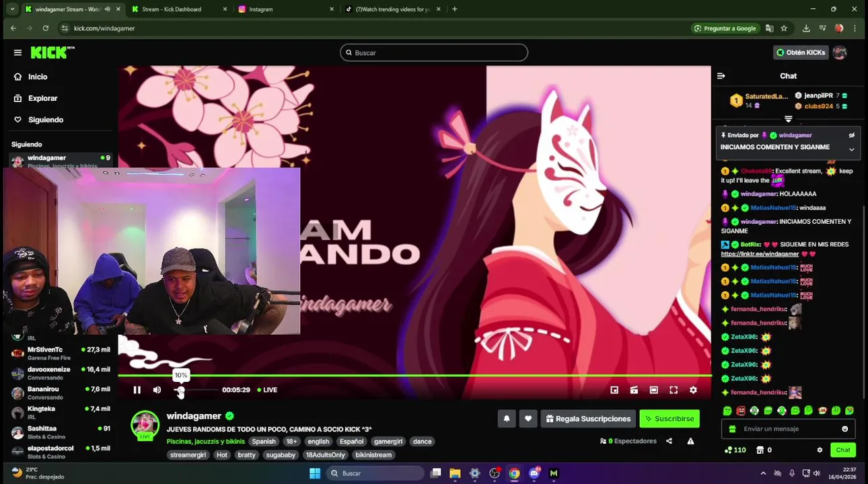Share the stream via share icon
Screen dimensions: 868x484
pyautogui.click(x=669, y=441)
